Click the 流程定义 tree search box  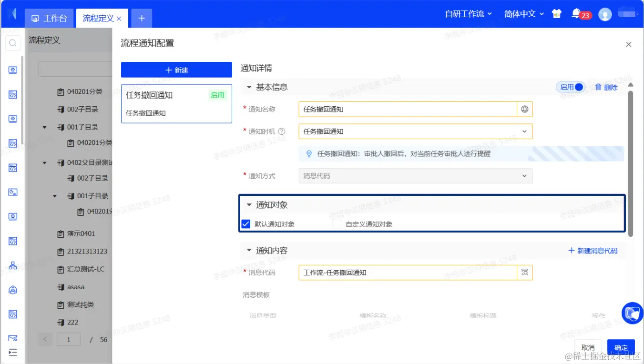point(75,69)
